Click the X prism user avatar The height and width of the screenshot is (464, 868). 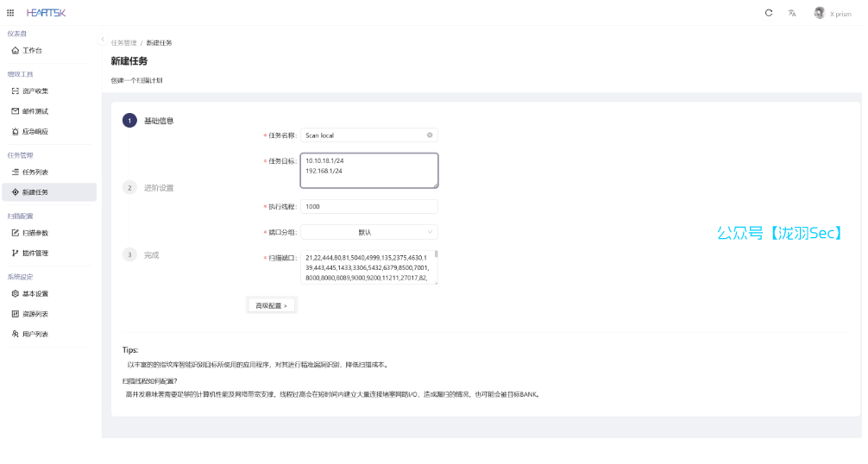(x=819, y=13)
